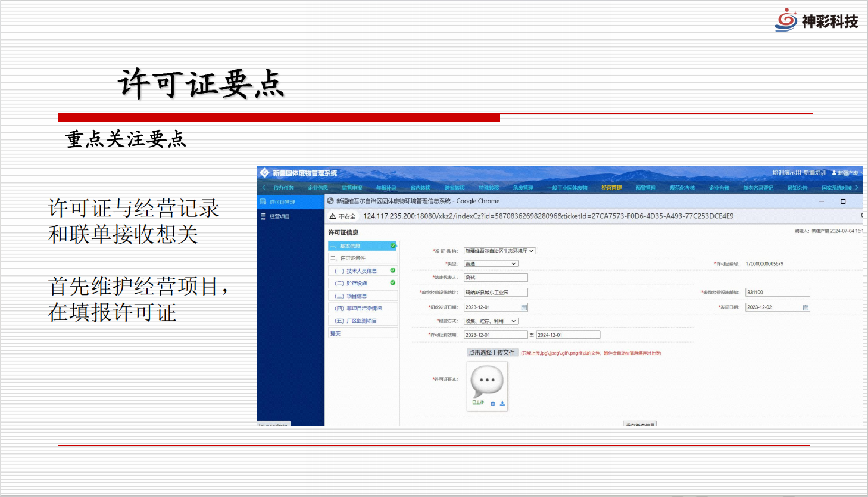Open calendar picker for 发证日期 field

pyautogui.click(x=805, y=307)
